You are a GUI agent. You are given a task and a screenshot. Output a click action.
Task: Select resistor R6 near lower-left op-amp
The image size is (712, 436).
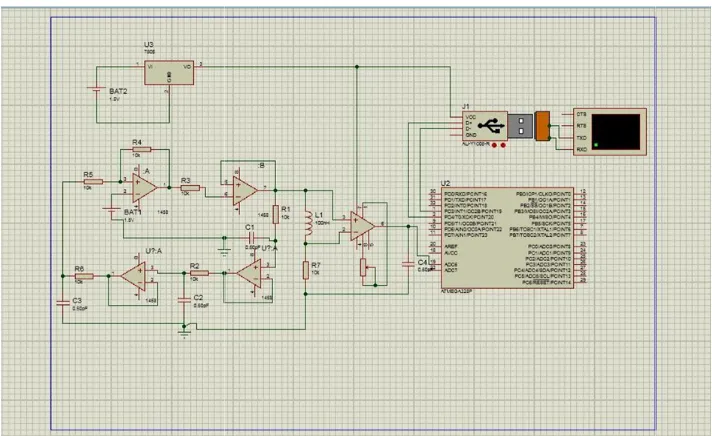(84, 276)
